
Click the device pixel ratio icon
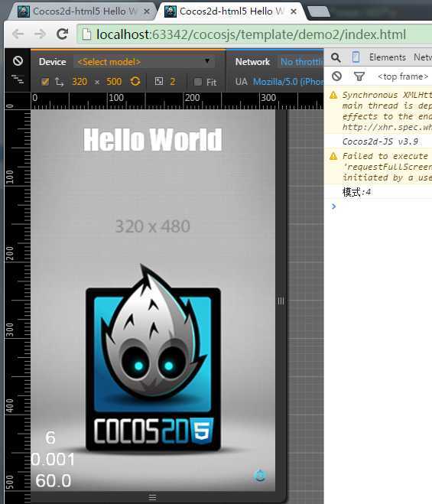pos(159,81)
